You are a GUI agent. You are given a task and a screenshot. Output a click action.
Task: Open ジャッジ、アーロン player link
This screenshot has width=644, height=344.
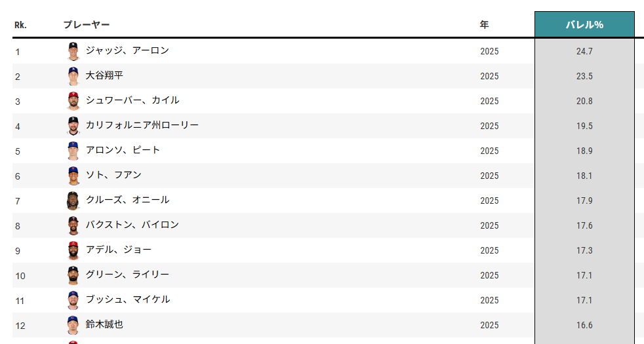pos(127,50)
